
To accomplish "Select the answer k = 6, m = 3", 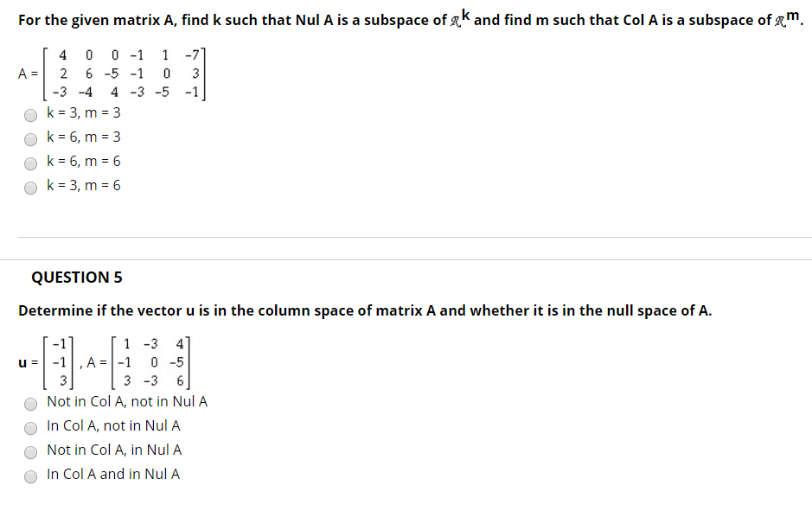I will click(x=30, y=139).
